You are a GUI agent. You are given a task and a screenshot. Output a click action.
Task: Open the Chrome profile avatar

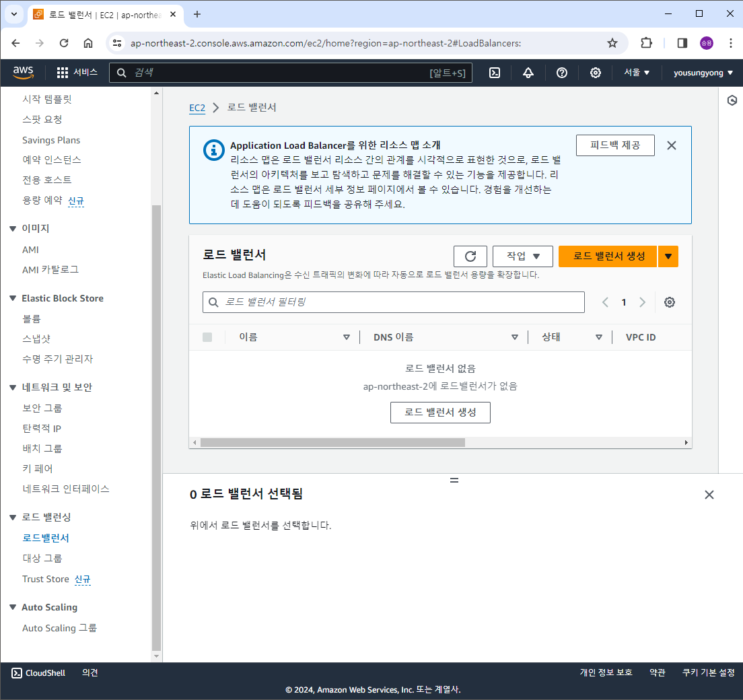pyautogui.click(x=707, y=43)
